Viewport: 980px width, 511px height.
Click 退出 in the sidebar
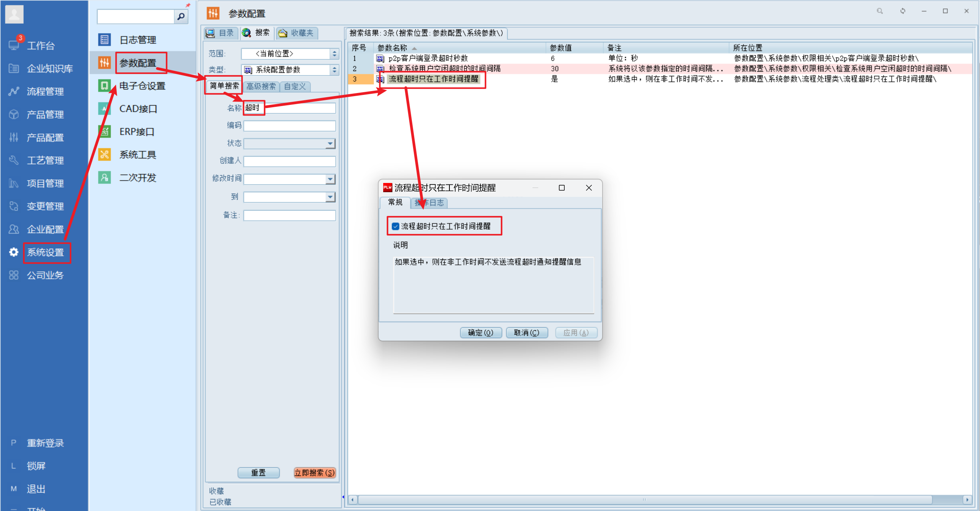click(x=36, y=489)
